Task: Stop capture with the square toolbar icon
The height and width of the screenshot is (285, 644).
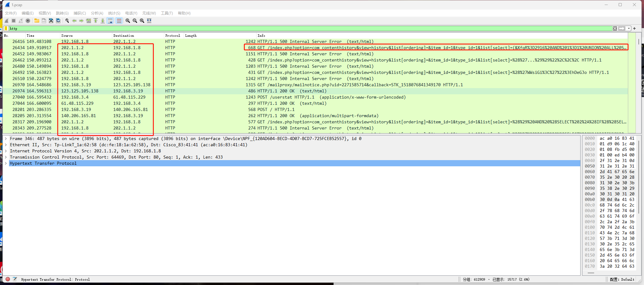Action: (14, 21)
